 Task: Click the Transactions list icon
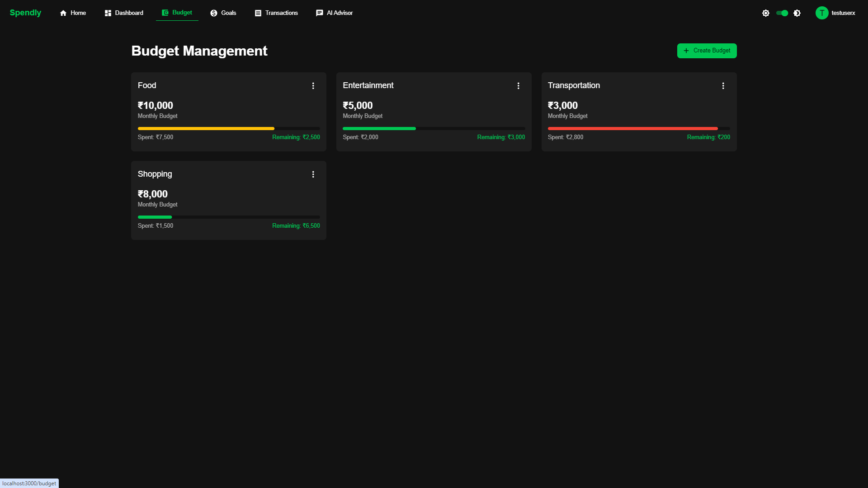point(258,13)
